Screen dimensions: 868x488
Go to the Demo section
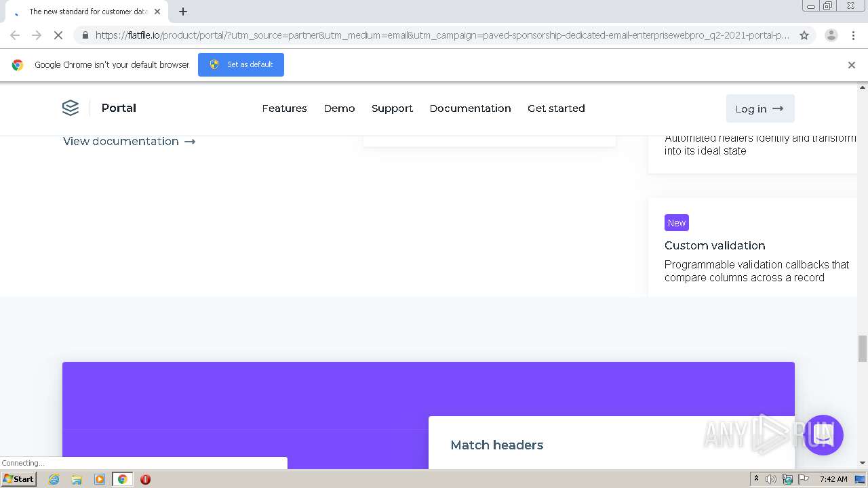pos(339,108)
